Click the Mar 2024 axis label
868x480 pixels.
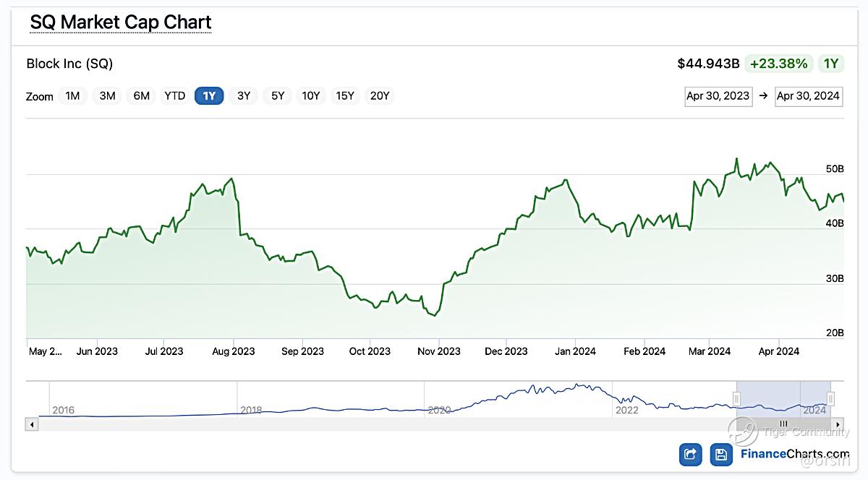[x=709, y=351]
